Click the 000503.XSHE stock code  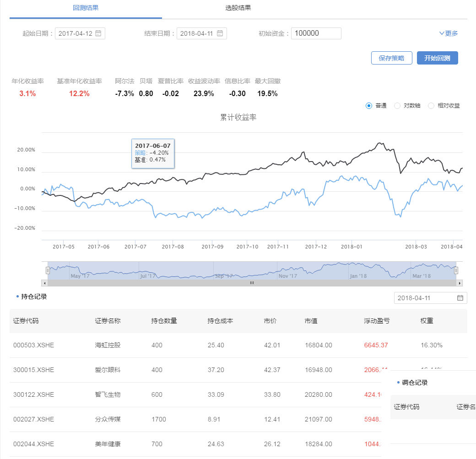pyautogui.click(x=33, y=345)
